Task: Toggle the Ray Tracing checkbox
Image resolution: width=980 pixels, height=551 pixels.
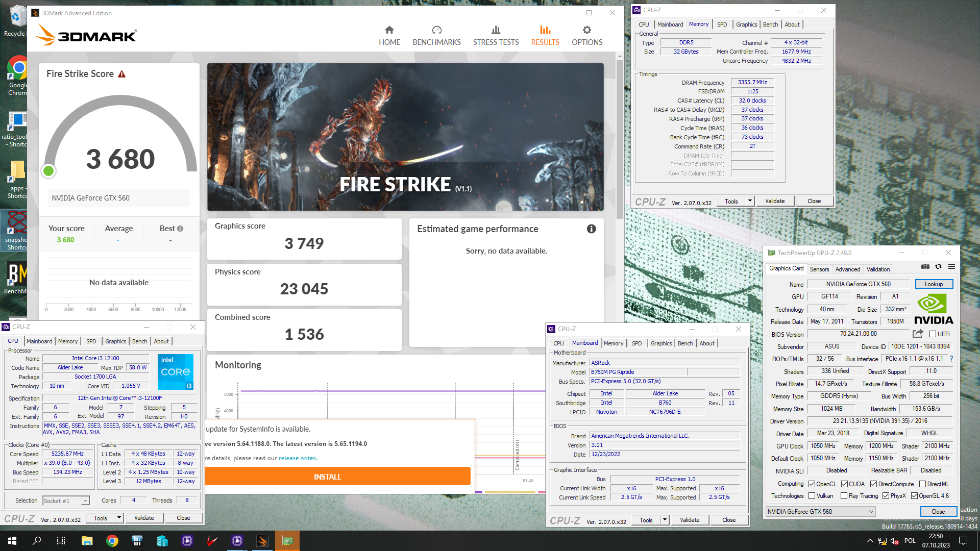Action: [844, 496]
